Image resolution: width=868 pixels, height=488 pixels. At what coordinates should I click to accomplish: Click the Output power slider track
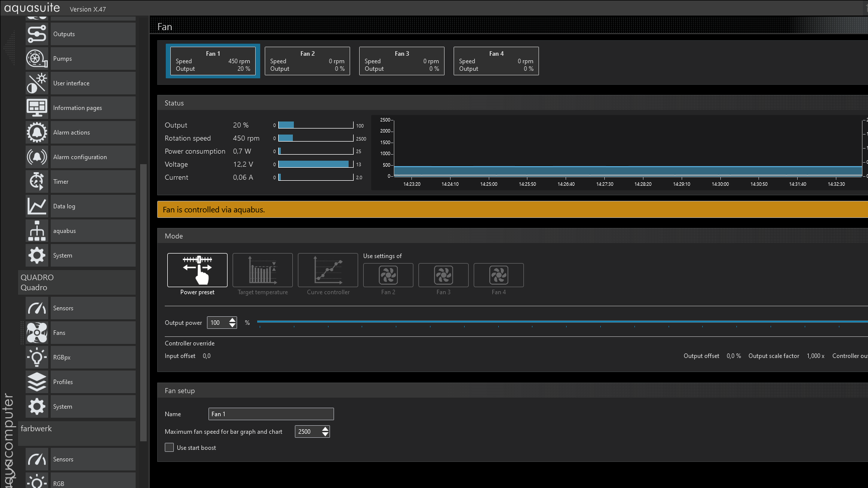[x=553, y=321]
